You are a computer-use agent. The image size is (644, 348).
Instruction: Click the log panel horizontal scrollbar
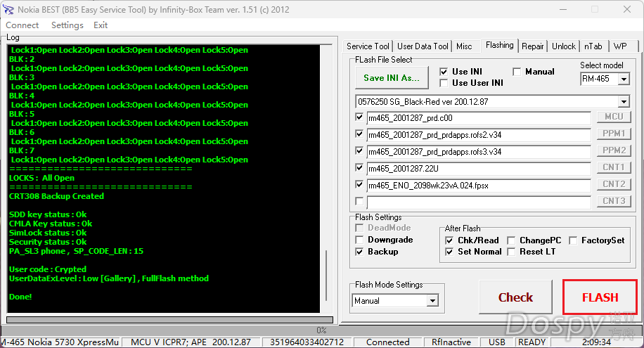click(169, 319)
